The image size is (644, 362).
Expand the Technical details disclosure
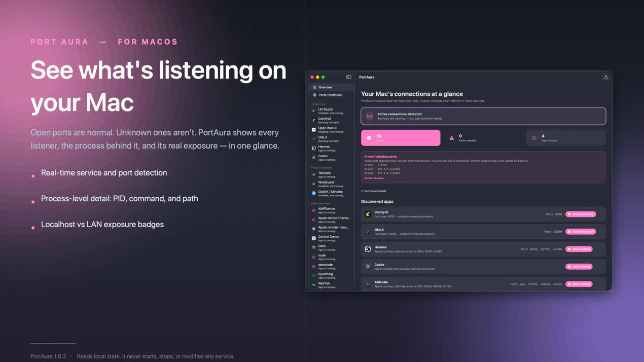374,191
